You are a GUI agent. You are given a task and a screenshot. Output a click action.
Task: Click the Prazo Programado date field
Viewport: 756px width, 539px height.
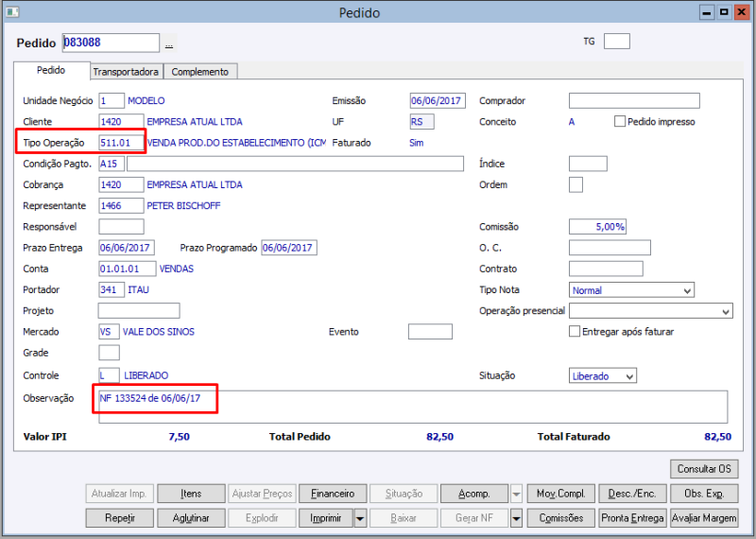(x=289, y=248)
